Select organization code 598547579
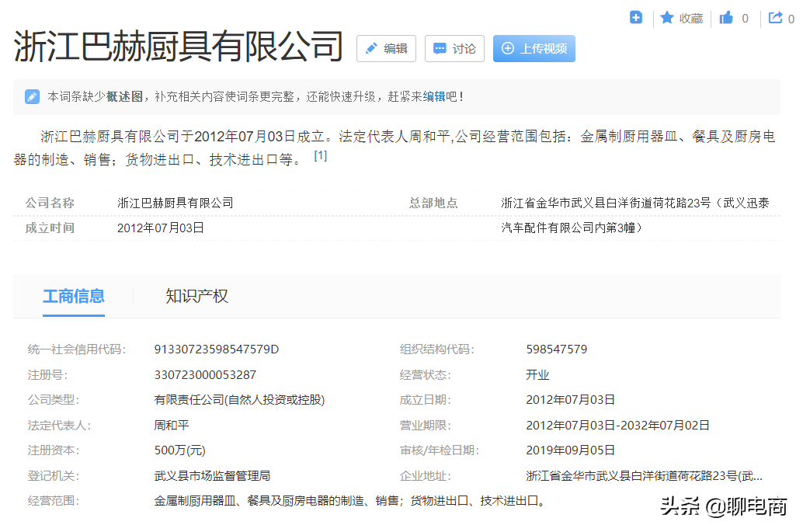This screenshot has width=803, height=532. [x=556, y=349]
